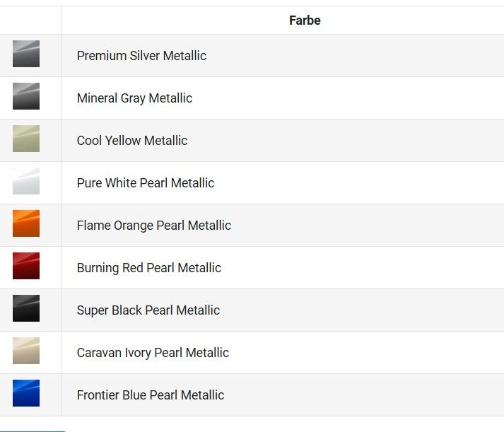This screenshot has width=504, height=432.
Task: Pick the Super Black Pearl swatch
Action: point(26,309)
